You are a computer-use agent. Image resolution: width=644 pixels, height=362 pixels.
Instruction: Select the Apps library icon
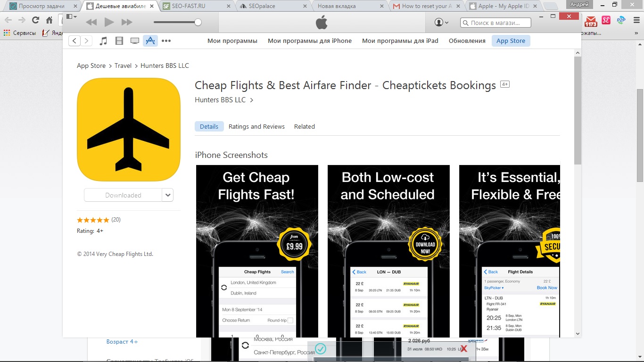(x=150, y=41)
